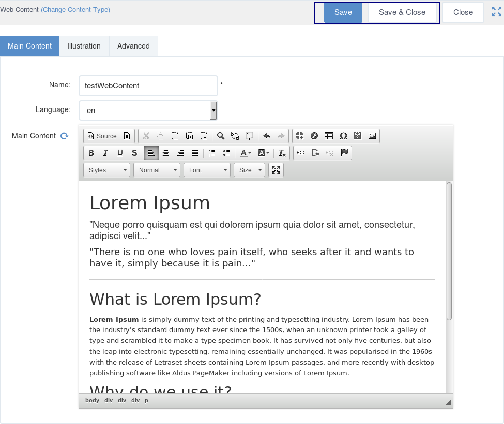Insert an anchor with the flag icon

[345, 153]
